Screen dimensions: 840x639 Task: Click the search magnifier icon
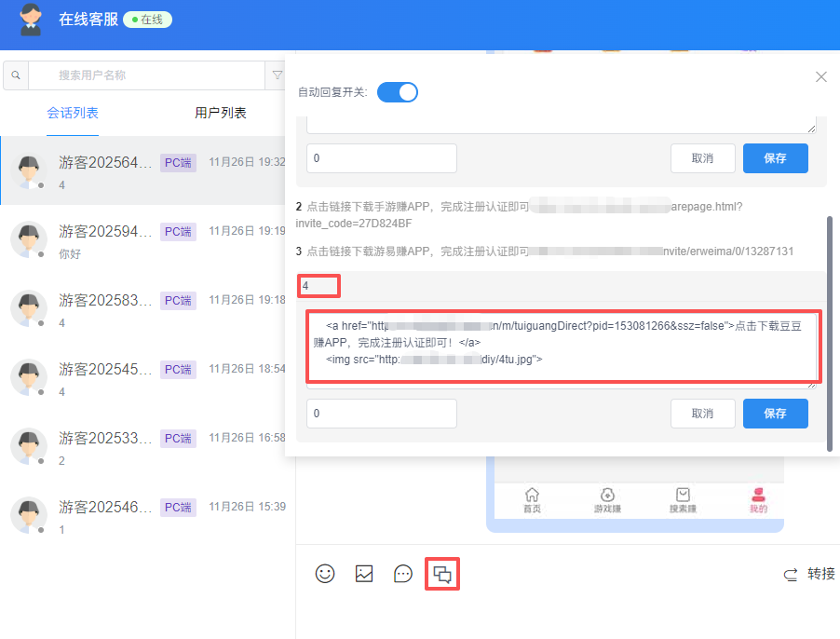(x=16, y=75)
